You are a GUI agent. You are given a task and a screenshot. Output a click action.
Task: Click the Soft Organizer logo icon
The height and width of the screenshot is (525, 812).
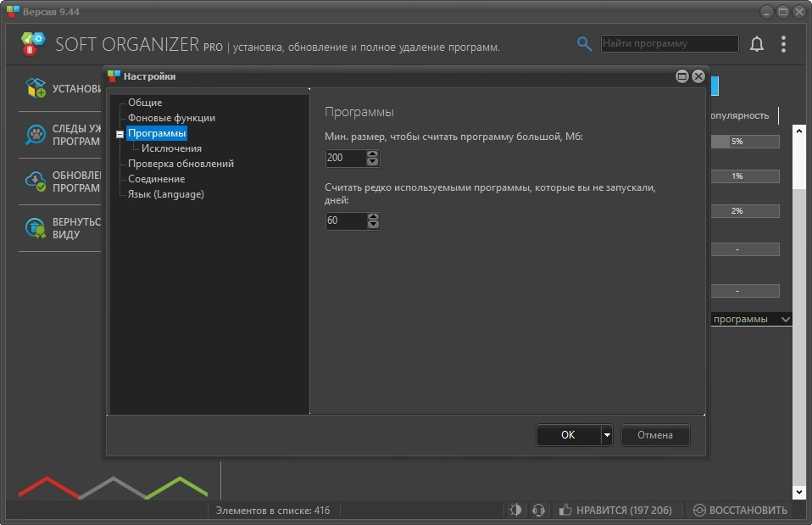point(33,43)
